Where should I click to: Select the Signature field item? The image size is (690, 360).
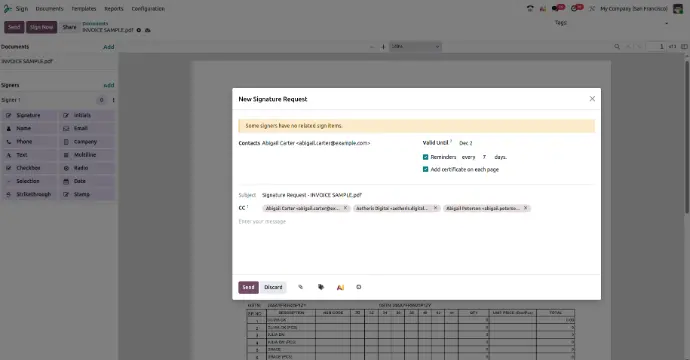tap(30, 115)
